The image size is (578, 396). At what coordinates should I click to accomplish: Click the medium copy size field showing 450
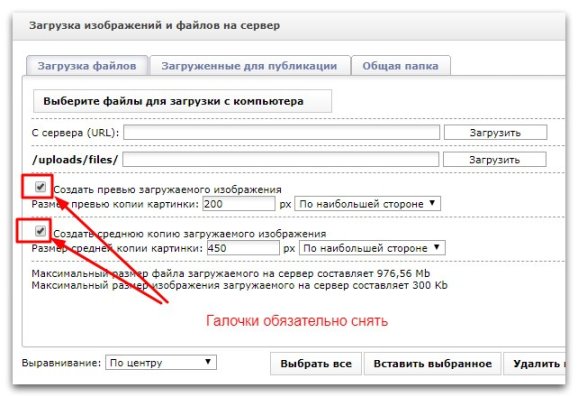(x=243, y=248)
